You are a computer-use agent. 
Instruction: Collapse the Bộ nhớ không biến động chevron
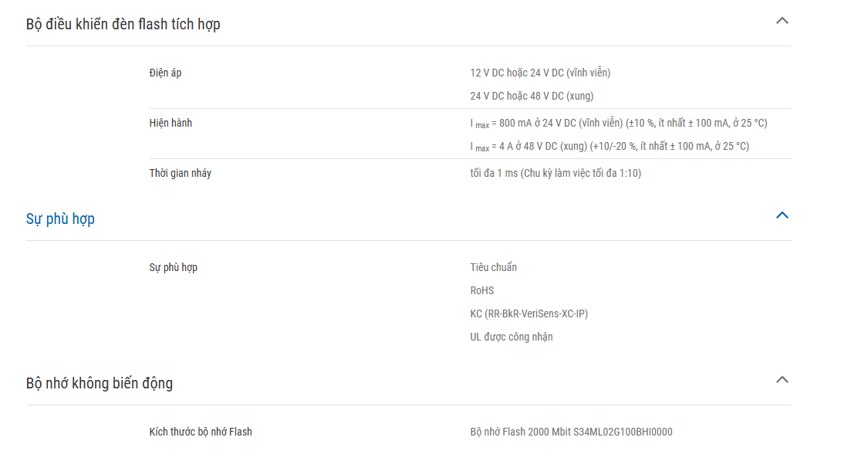(782, 380)
